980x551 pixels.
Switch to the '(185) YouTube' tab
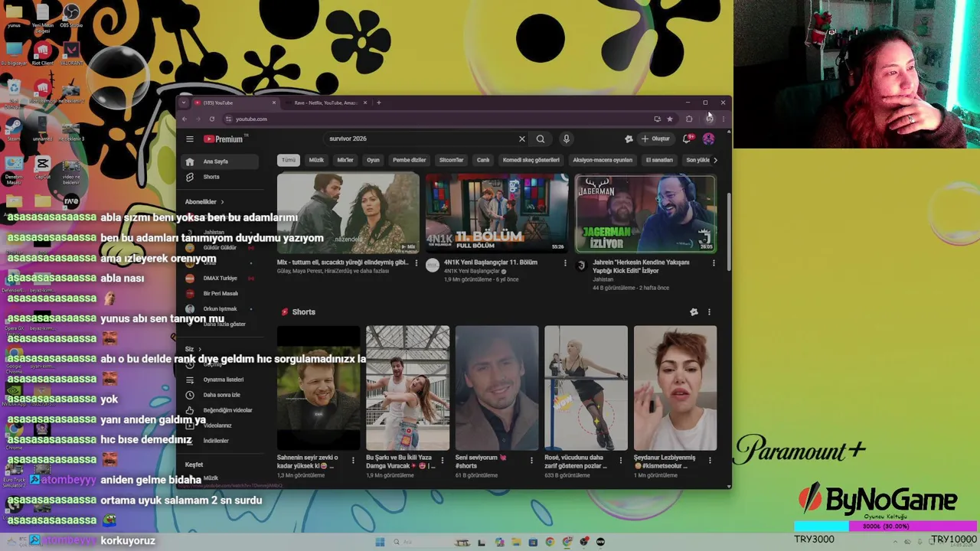coord(234,103)
